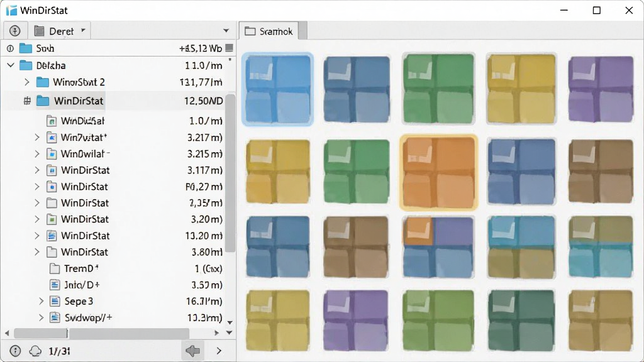Click the right arrow of horizontal scrollbar
The width and height of the screenshot is (644, 362).
pyautogui.click(x=216, y=333)
